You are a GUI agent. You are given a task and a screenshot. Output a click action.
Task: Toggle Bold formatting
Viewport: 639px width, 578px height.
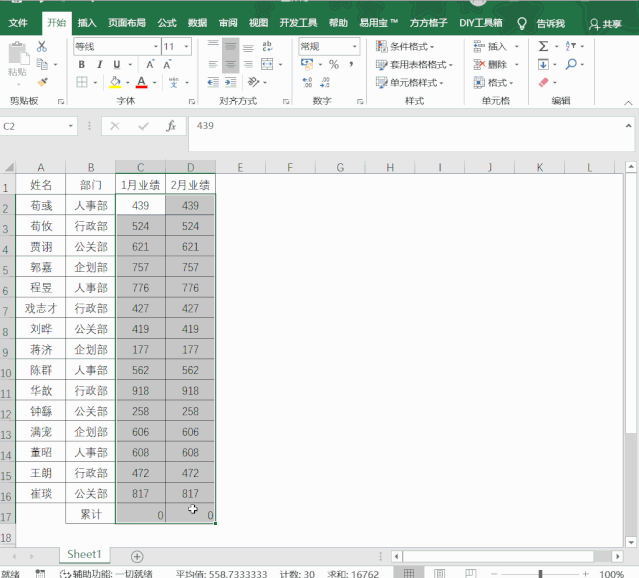click(x=82, y=64)
